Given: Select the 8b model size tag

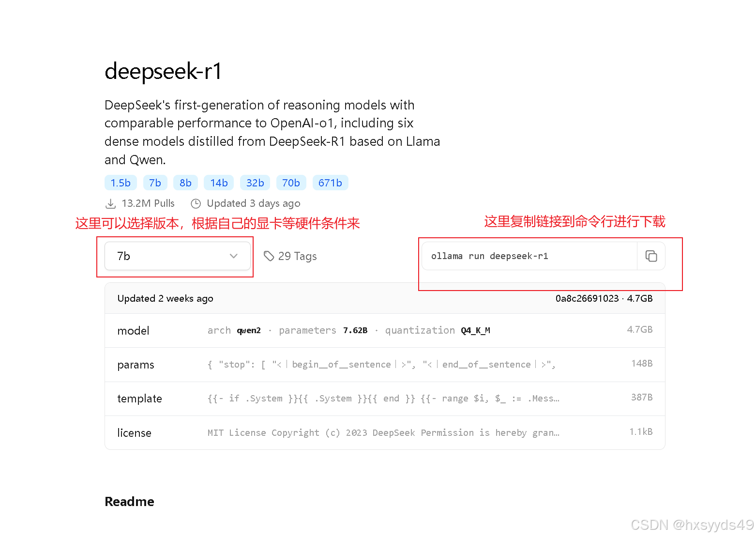Looking at the screenshot, I should (185, 183).
